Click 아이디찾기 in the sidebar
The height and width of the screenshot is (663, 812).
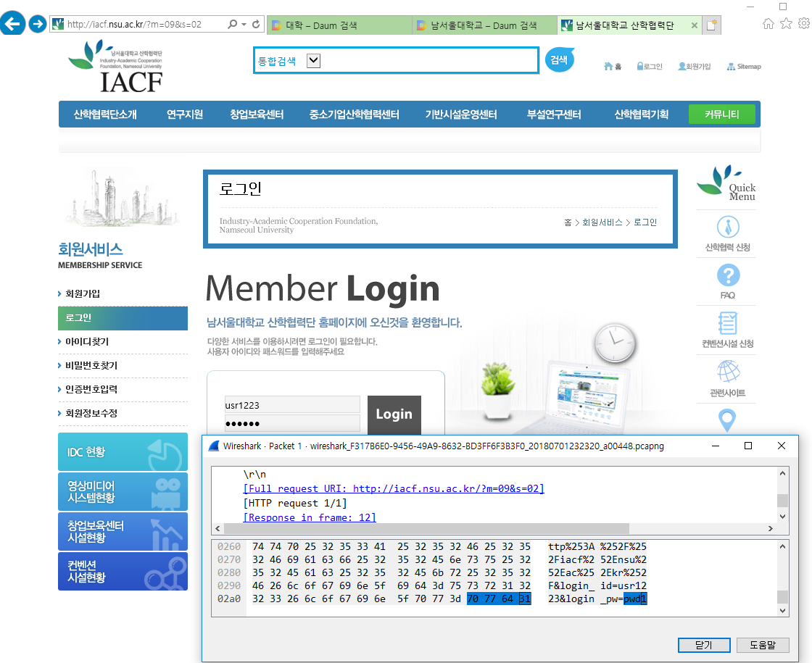[x=86, y=341]
